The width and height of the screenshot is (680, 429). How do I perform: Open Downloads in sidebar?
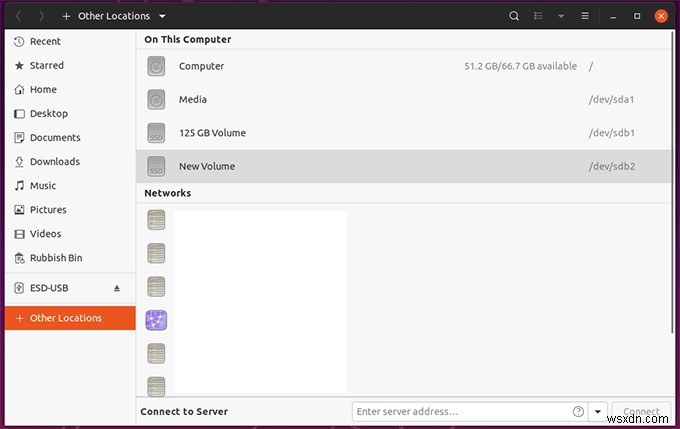[x=70, y=162]
